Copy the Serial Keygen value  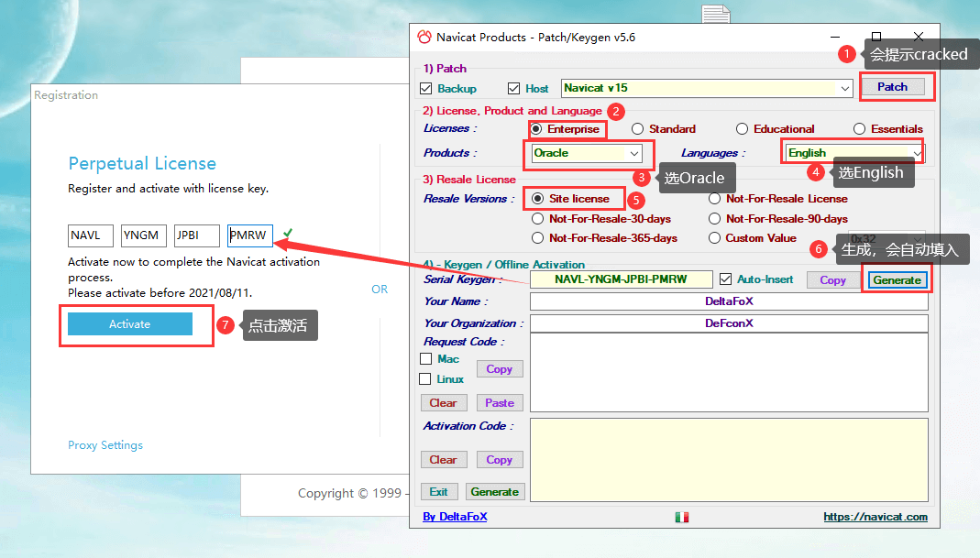832,280
